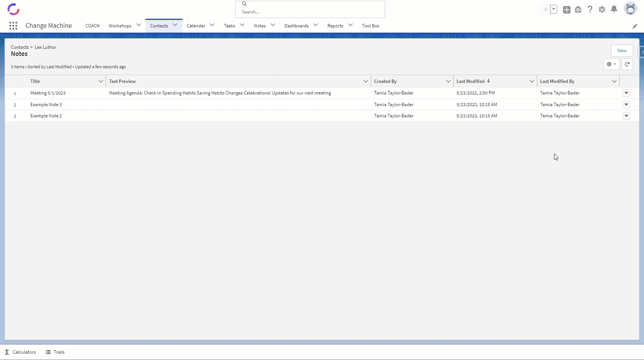Select the Contacts tab

tap(159, 26)
